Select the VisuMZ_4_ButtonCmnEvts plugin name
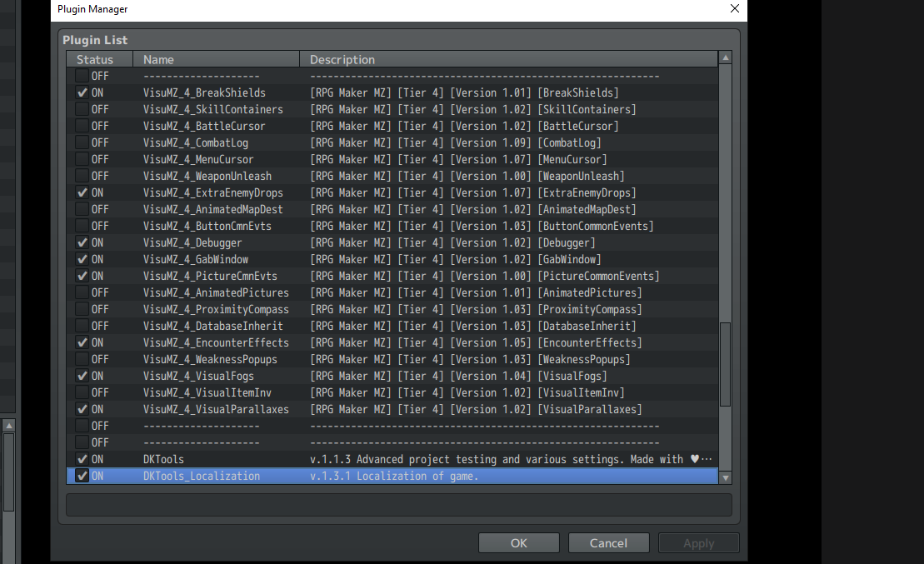 point(207,226)
